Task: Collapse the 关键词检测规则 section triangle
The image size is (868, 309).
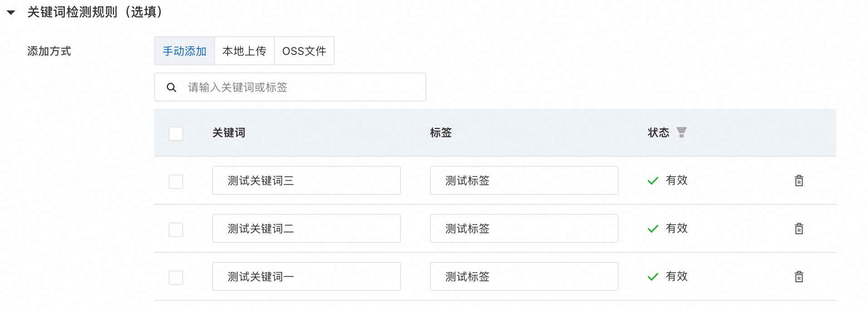Action: (x=11, y=13)
